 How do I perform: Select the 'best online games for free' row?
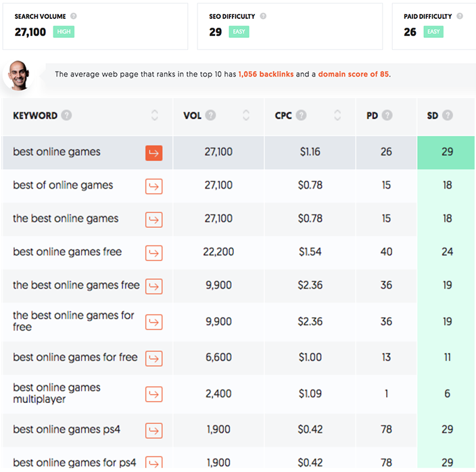(74, 358)
